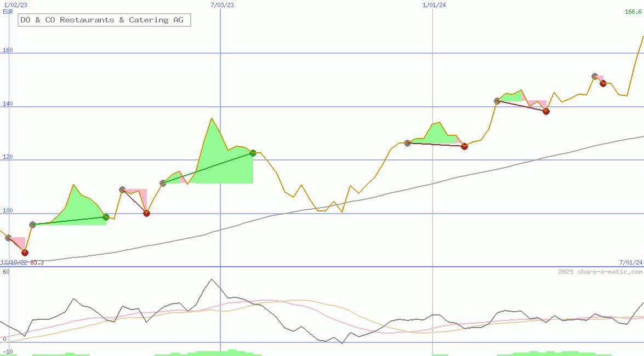Click the gray start marker above 150 EUR
The height and width of the screenshot is (356, 644).
[595, 76]
